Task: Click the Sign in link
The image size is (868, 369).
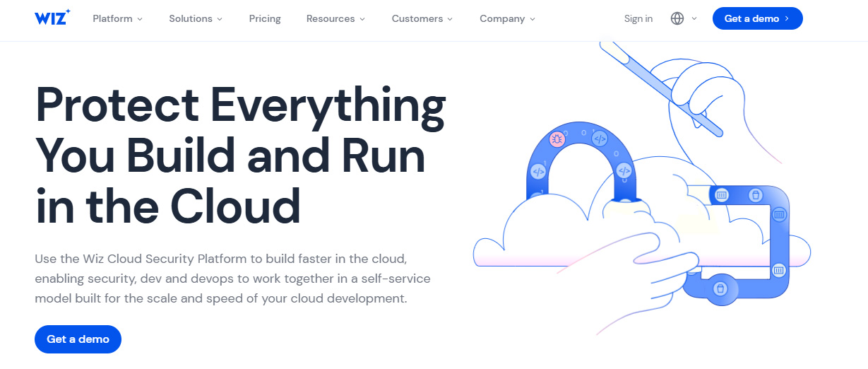Action: 638,18
